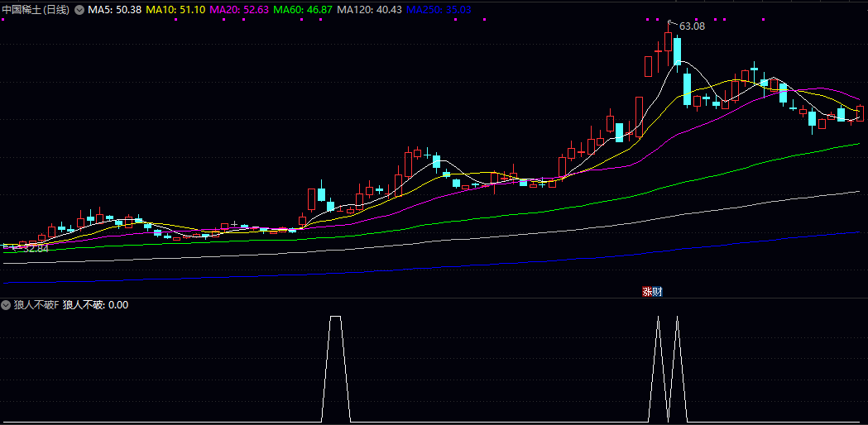
Task: Click the 32.84 low price label
Action: point(35,248)
